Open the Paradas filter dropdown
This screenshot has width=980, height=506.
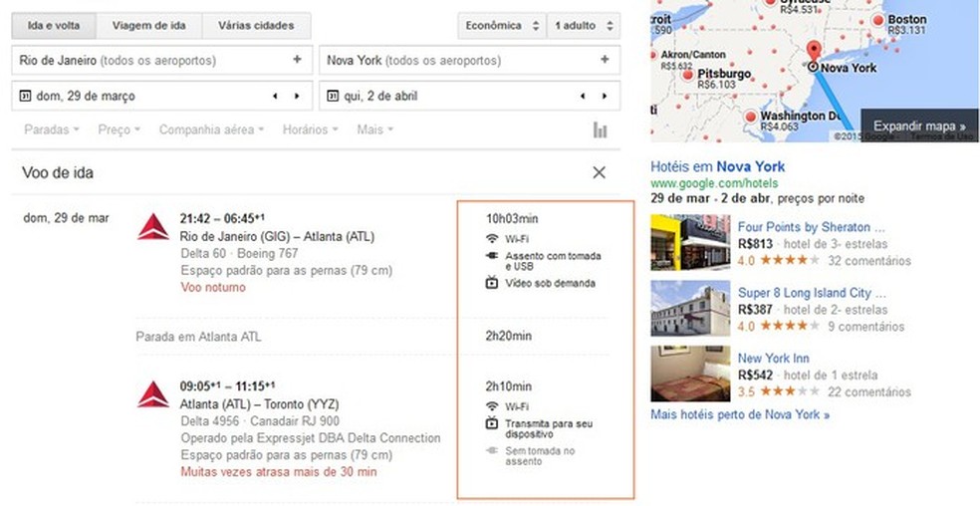coord(51,129)
